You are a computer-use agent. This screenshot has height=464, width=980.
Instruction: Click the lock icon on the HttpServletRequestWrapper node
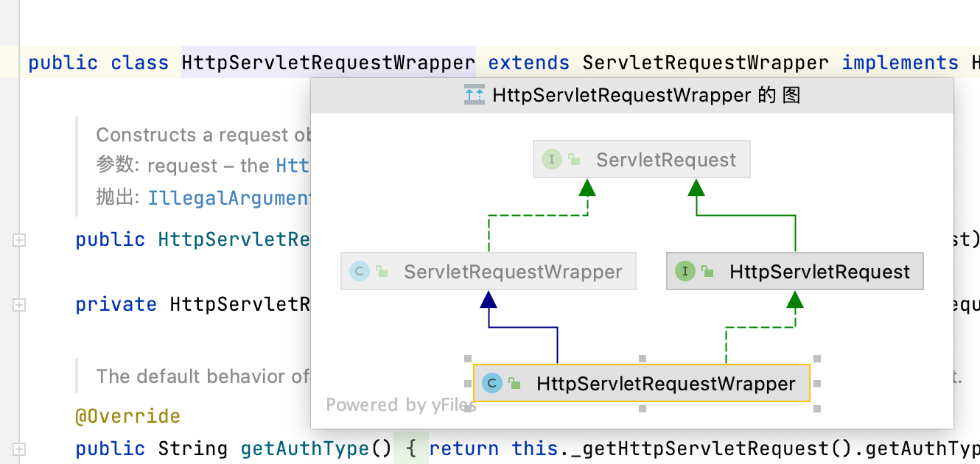click(514, 384)
